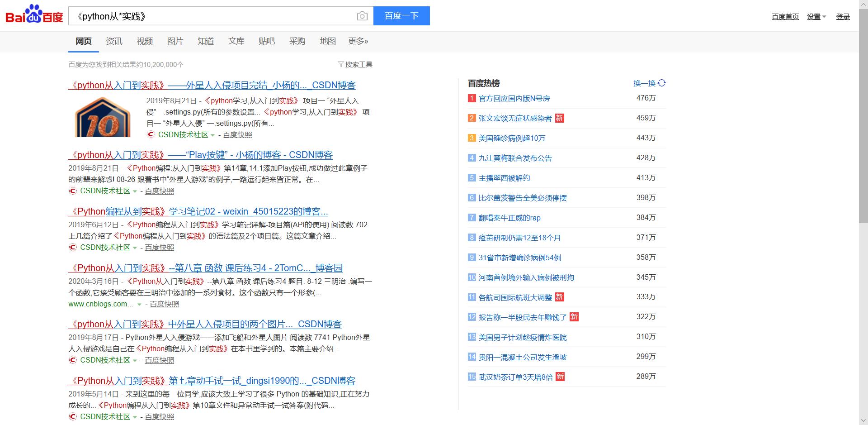Viewport: 868px width, 425px height.
Task: Click the 新 badge beside 各航司国际航班大调整
Action: click(x=559, y=297)
